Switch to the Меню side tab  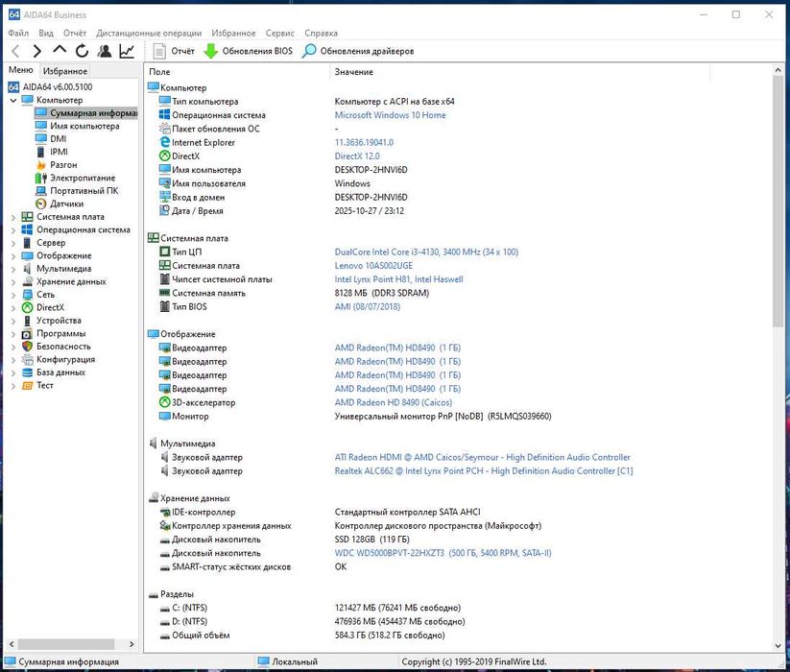[21, 70]
